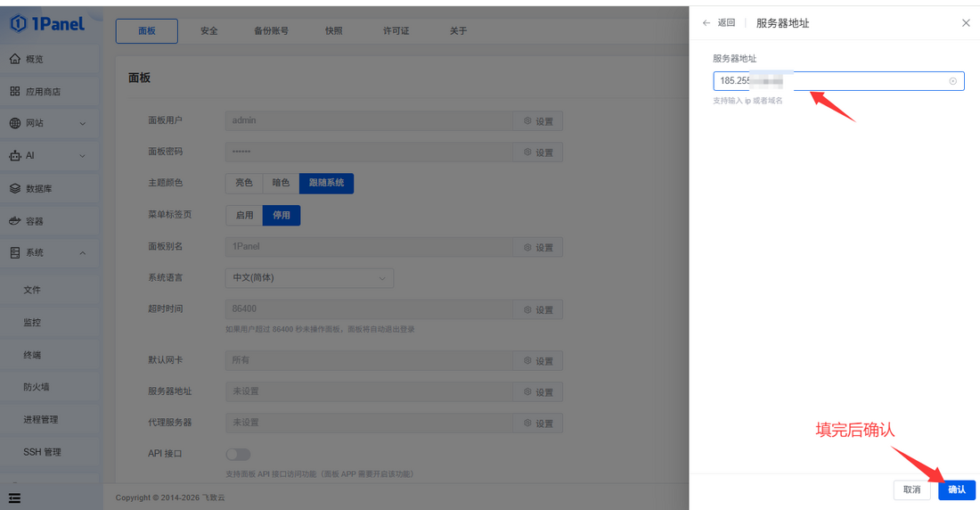Switch to the 安全 tab
This screenshot has width=980, height=510.
click(208, 30)
